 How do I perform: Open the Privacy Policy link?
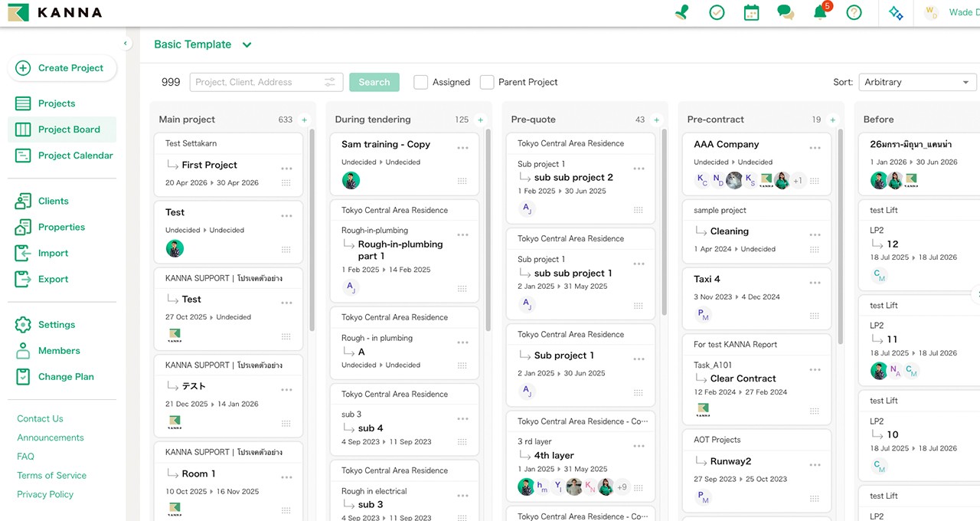tap(45, 494)
